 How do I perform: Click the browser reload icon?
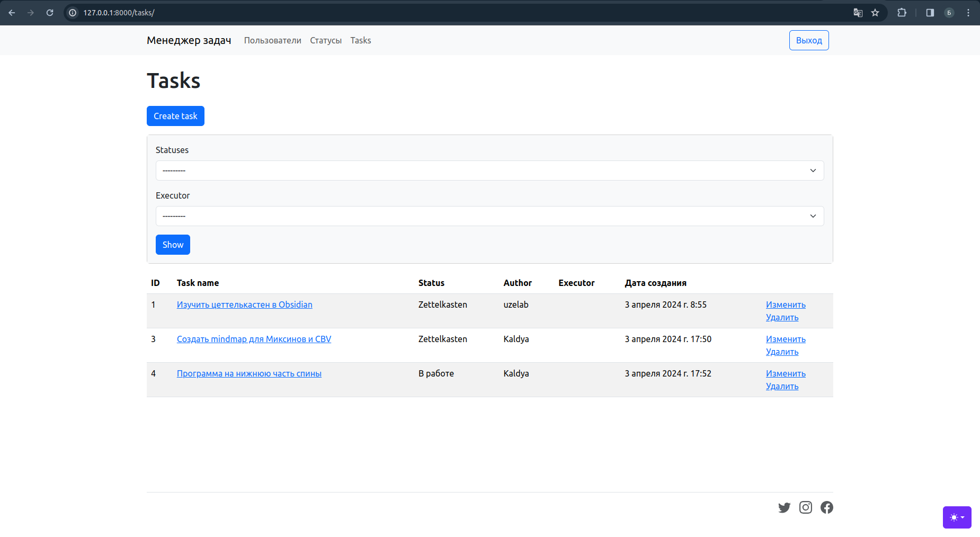click(x=50, y=13)
